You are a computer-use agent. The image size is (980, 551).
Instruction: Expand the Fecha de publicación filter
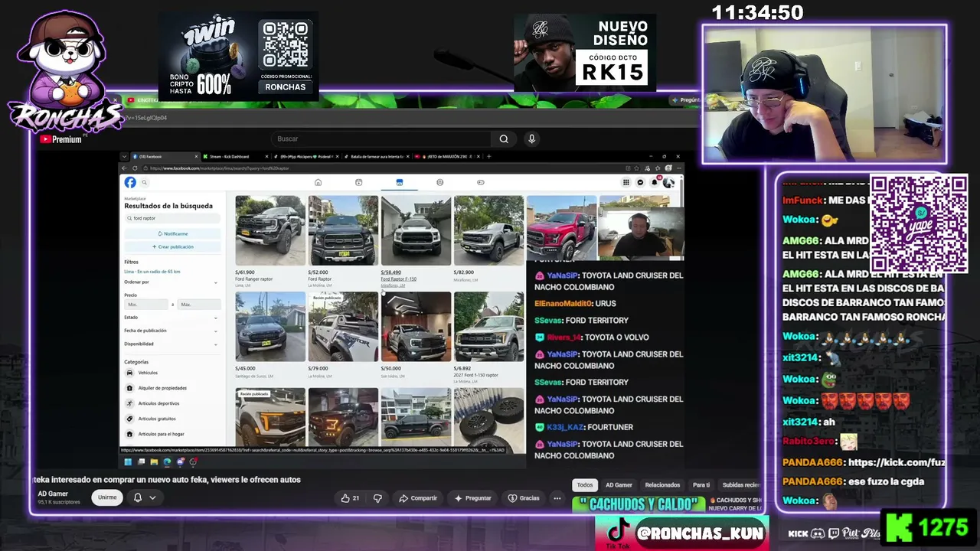pos(171,331)
